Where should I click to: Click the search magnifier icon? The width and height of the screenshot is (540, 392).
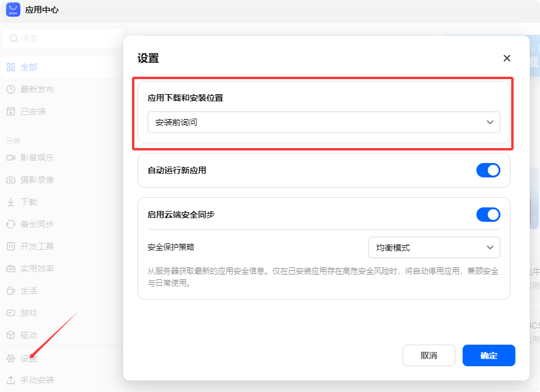click(13, 38)
